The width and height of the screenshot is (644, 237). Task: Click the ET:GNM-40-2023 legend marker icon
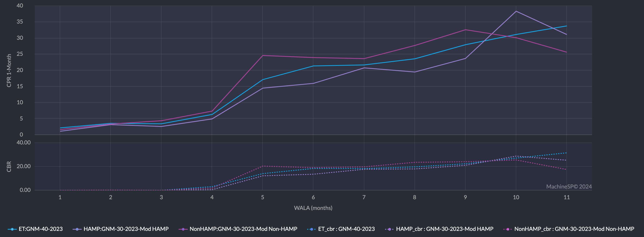[x=12, y=229]
